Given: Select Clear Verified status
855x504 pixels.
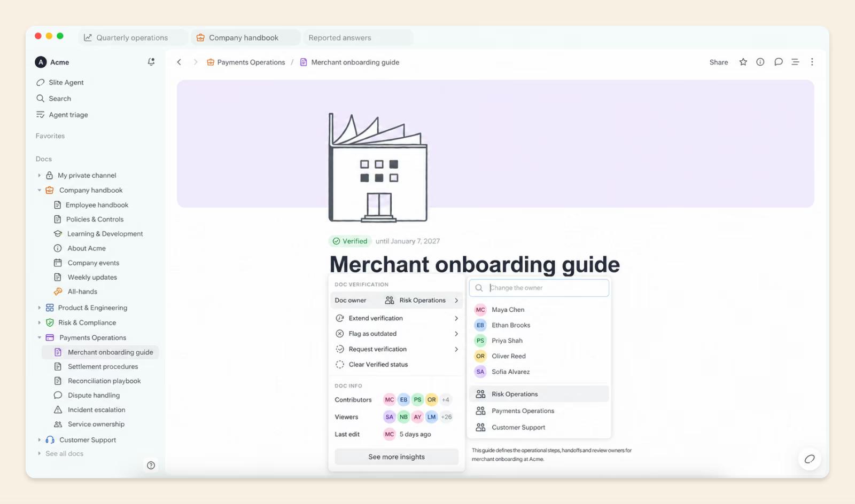Looking at the screenshot, I should [x=397, y=365].
